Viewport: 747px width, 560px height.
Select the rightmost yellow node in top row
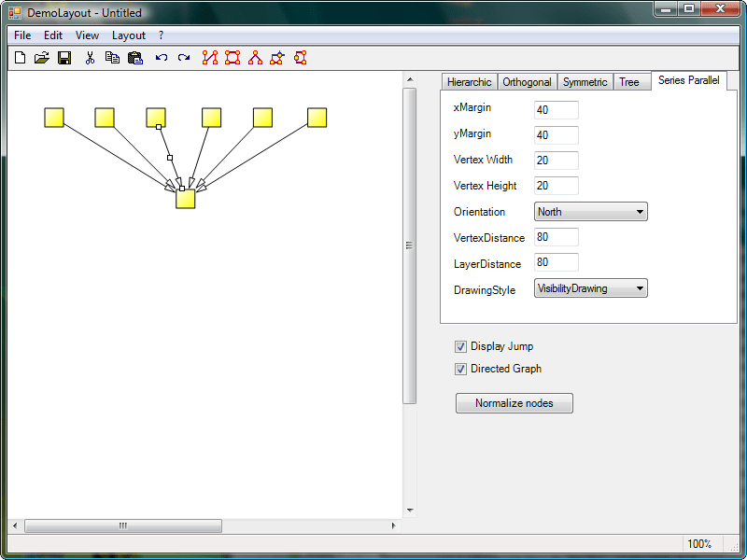pos(317,118)
